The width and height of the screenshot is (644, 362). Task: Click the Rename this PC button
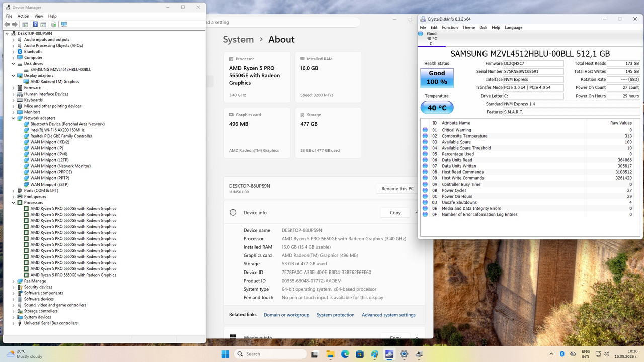(x=397, y=189)
